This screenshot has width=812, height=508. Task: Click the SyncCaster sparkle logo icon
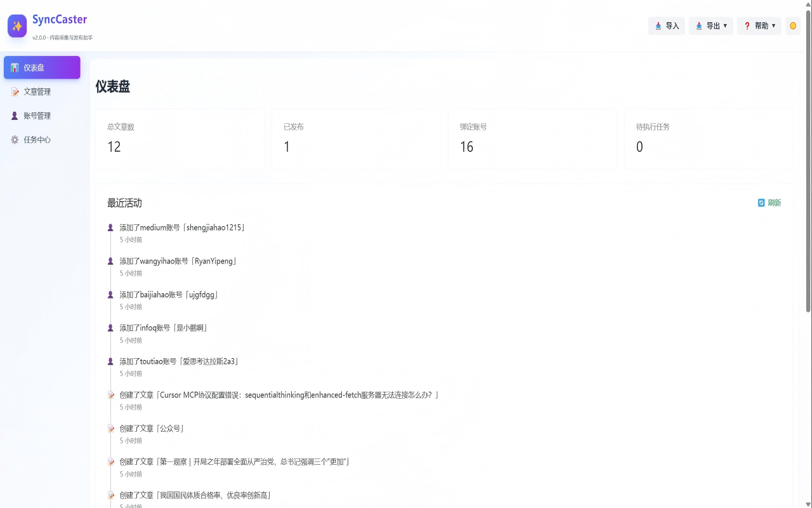[x=17, y=26]
